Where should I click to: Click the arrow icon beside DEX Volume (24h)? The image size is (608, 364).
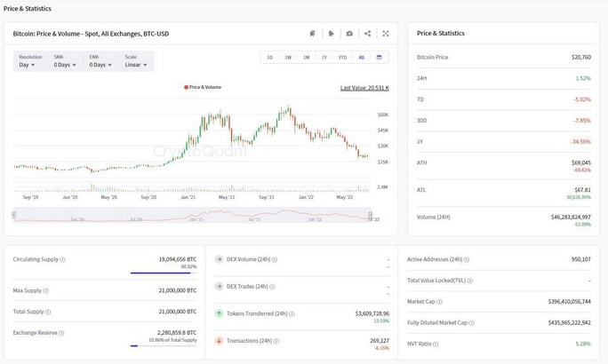tap(219, 259)
